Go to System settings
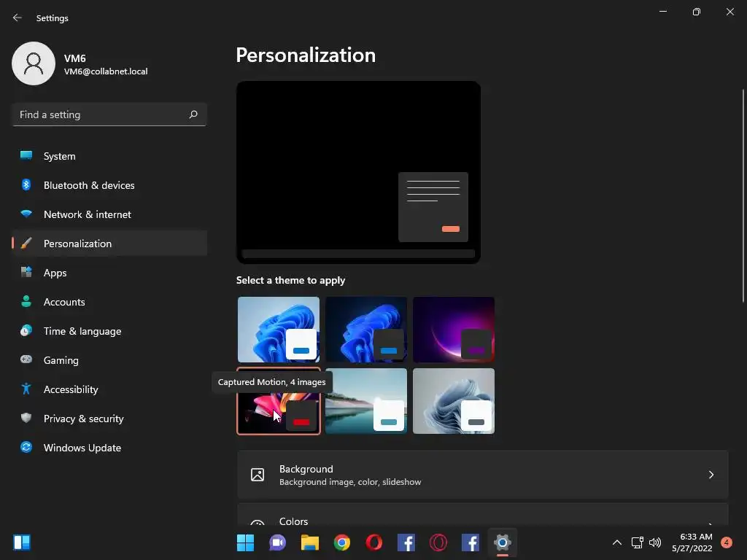Image resolution: width=747 pixels, height=560 pixels. coord(109,156)
